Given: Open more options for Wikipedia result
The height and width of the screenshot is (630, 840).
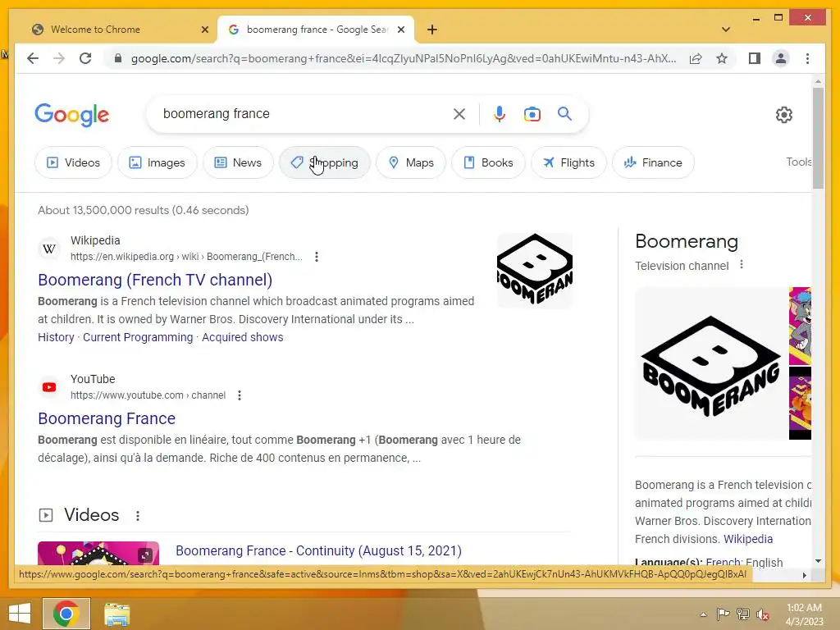Looking at the screenshot, I should click(x=317, y=257).
